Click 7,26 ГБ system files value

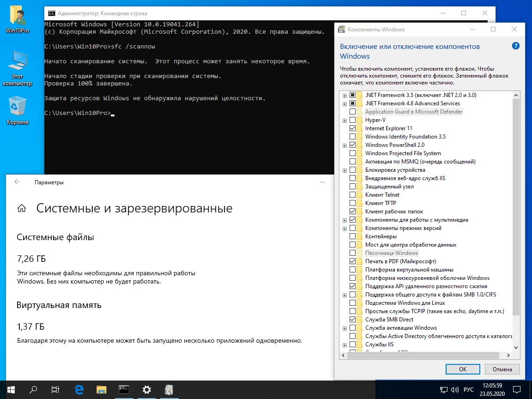point(31,259)
